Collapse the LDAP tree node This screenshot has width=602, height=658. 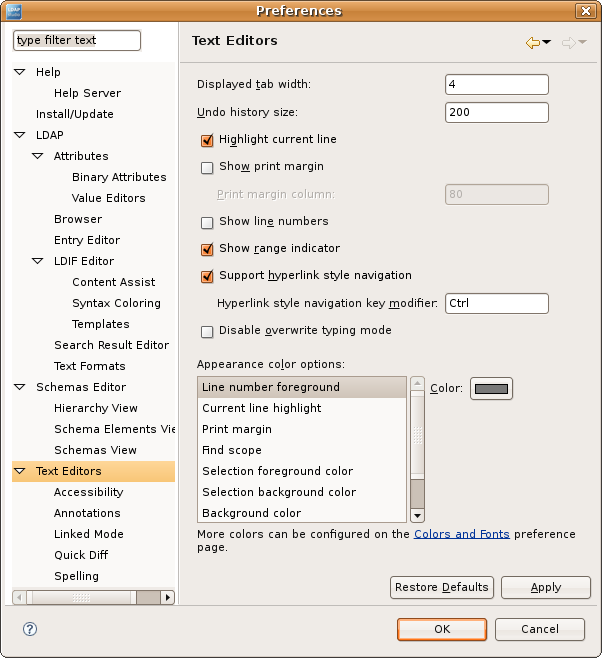pos(20,135)
